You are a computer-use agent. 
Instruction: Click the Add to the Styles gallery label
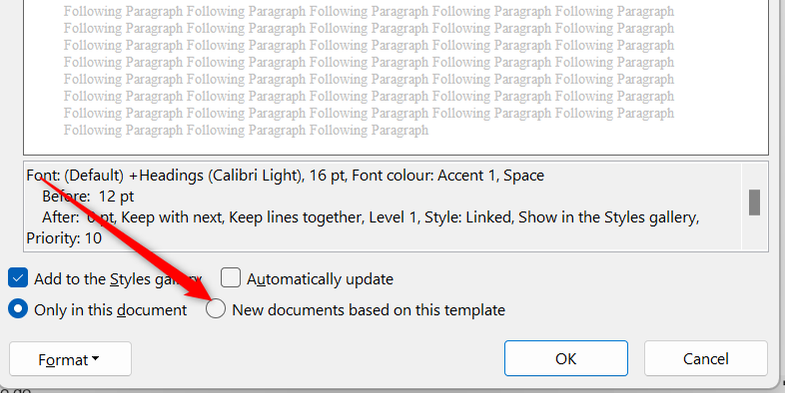[x=118, y=279]
